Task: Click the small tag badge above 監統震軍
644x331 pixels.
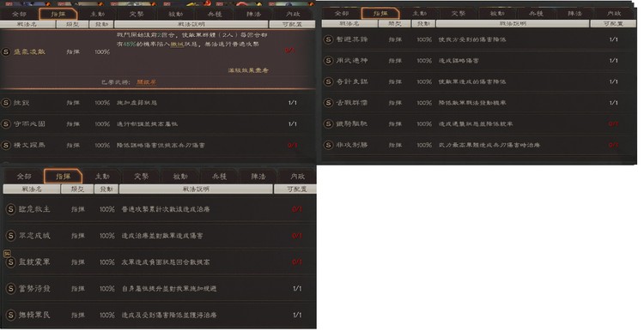Action: click(x=7, y=254)
